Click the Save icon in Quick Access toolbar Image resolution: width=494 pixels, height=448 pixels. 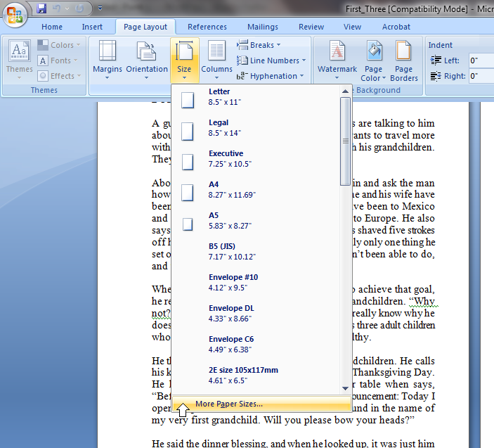pos(41,8)
